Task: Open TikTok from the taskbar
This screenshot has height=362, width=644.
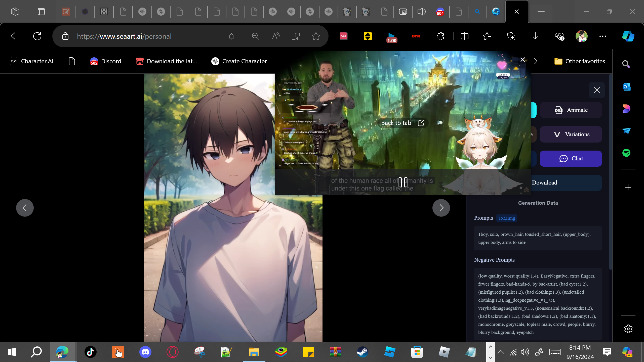Action: (x=91, y=352)
